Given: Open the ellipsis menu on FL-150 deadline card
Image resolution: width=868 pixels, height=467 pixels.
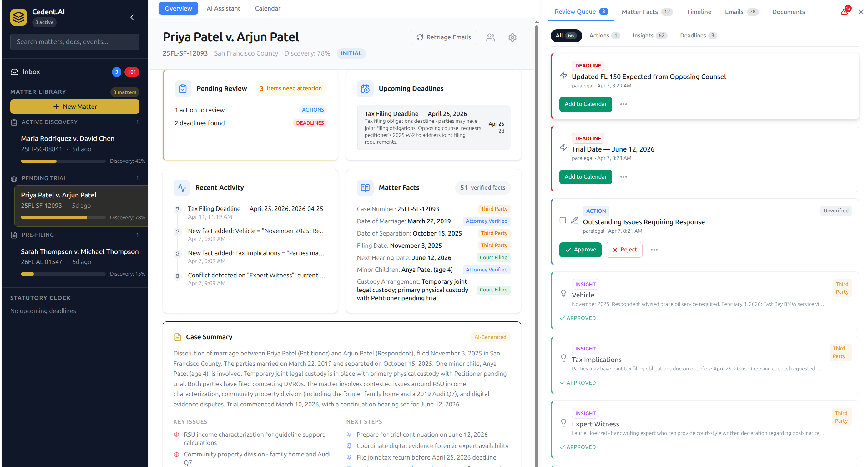Looking at the screenshot, I should 623,104.
